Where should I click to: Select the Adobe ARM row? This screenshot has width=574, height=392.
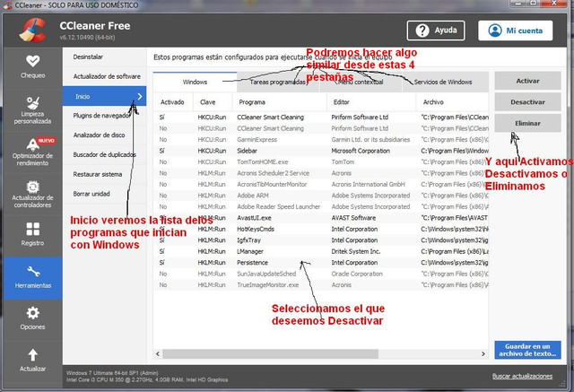[321, 196]
